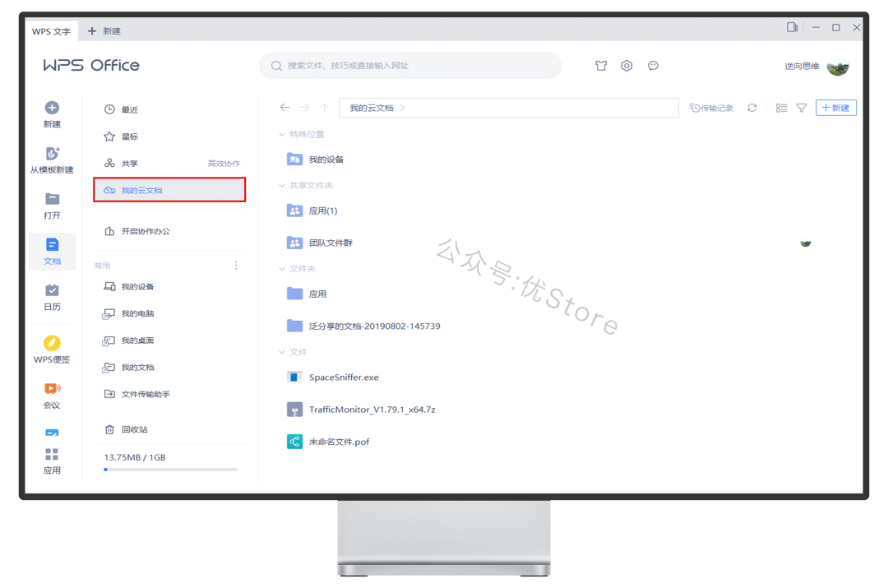The width and height of the screenshot is (888, 588).
Task: Click the feedback chat bubble icon
Action: [653, 66]
